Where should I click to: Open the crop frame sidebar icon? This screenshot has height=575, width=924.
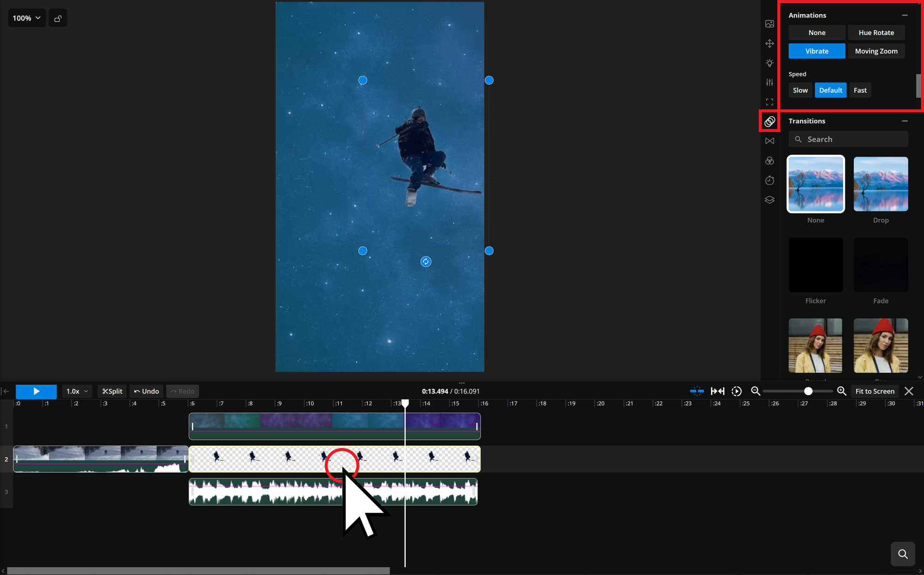[x=769, y=102]
